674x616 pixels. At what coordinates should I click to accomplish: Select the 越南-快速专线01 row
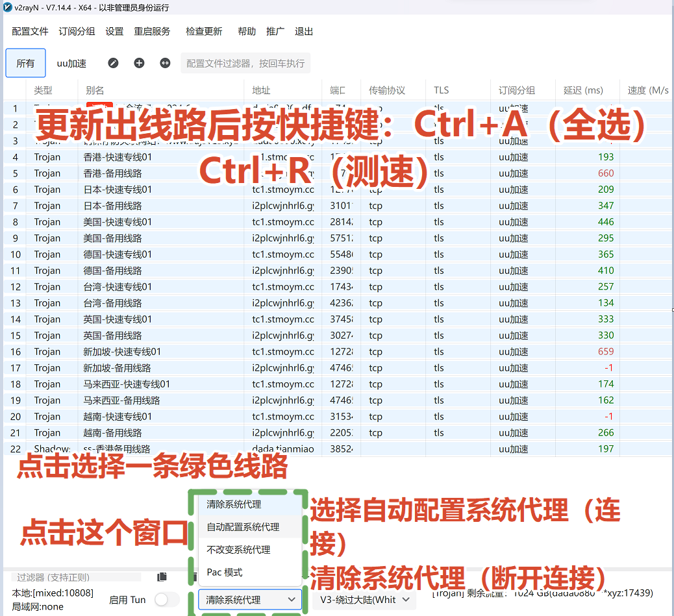pos(337,417)
